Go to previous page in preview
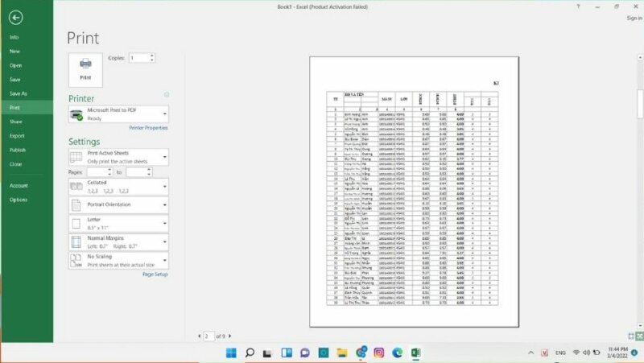 200,336
